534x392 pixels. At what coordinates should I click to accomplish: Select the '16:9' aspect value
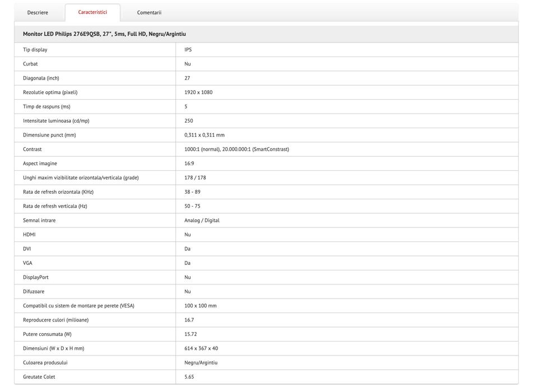(x=189, y=164)
